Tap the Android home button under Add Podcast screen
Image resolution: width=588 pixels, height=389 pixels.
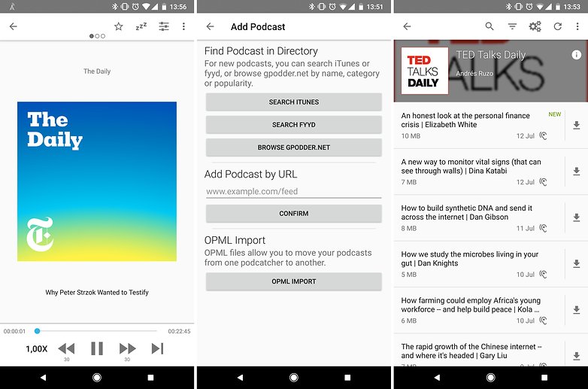(x=294, y=378)
